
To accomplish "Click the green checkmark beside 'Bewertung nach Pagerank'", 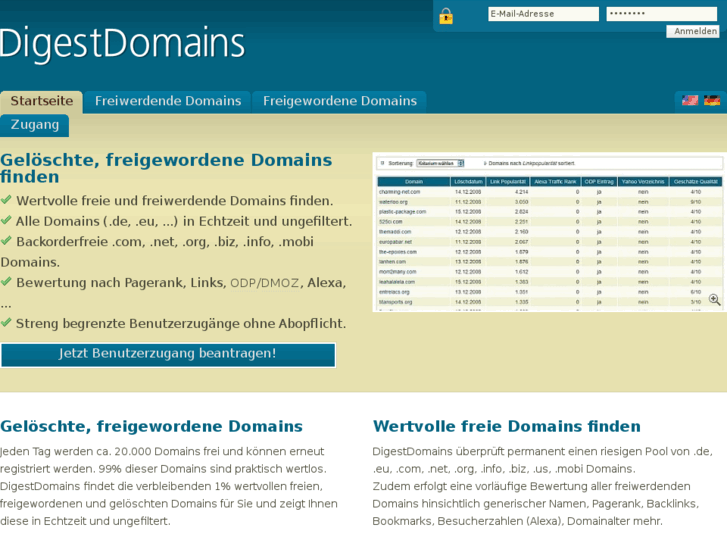I will pos(6,282).
